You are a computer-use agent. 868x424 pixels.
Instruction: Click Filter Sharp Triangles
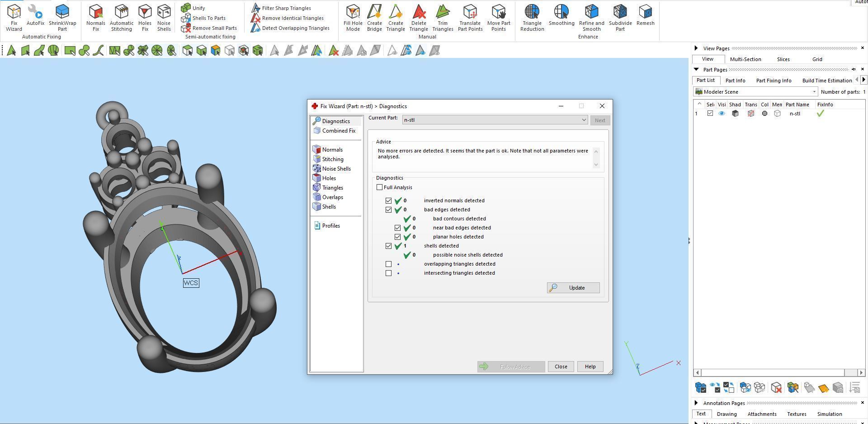click(281, 8)
